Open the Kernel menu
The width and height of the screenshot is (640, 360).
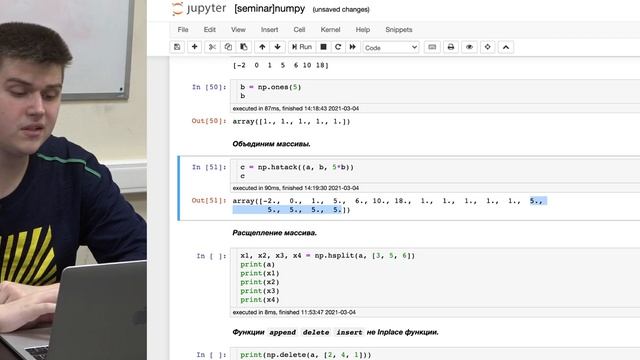pos(330,29)
